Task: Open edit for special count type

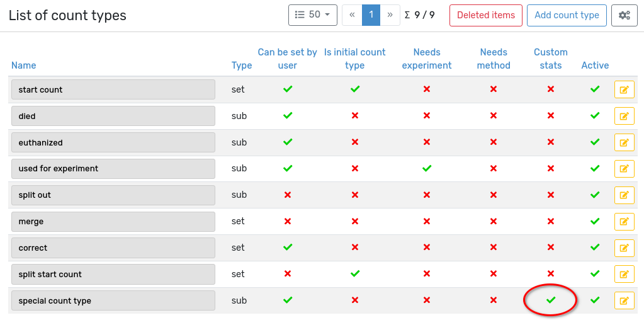Action: (624, 301)
